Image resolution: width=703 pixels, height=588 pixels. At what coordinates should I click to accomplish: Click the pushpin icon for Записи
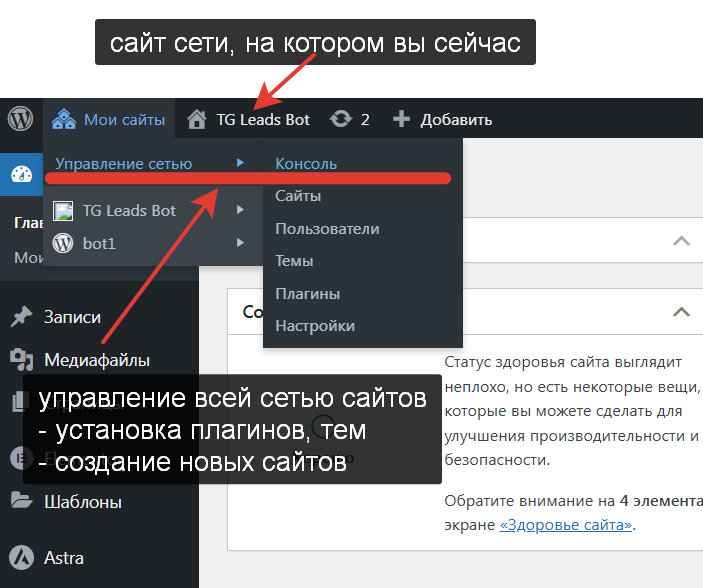click(22, 317)
